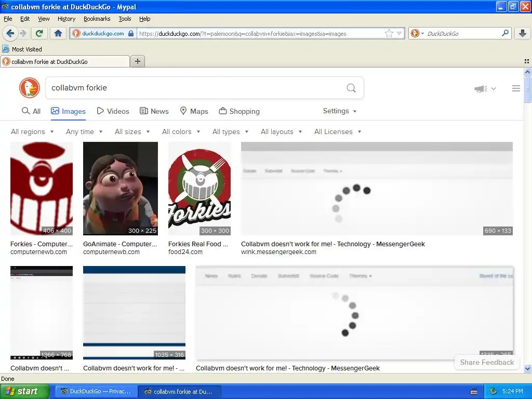Viewport: 532px width, 399px height.
Task: Switch to the Shopping tab
Action: [239, 111]
